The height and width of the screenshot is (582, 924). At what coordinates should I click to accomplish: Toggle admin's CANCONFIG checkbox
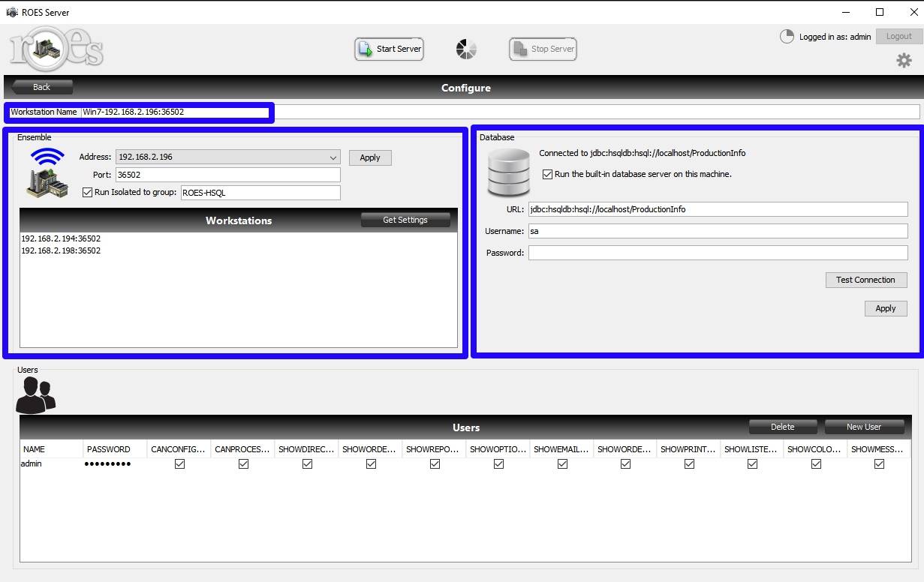179,464
